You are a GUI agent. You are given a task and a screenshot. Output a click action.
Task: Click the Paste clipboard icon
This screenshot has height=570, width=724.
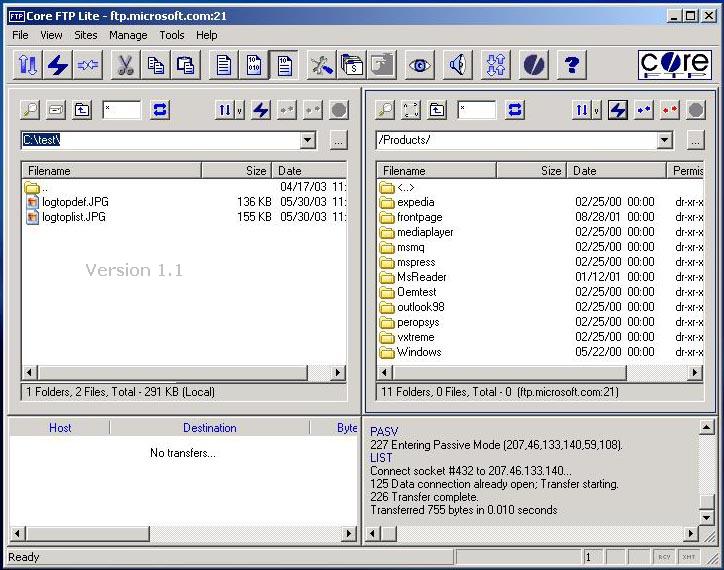pos(186,65)
